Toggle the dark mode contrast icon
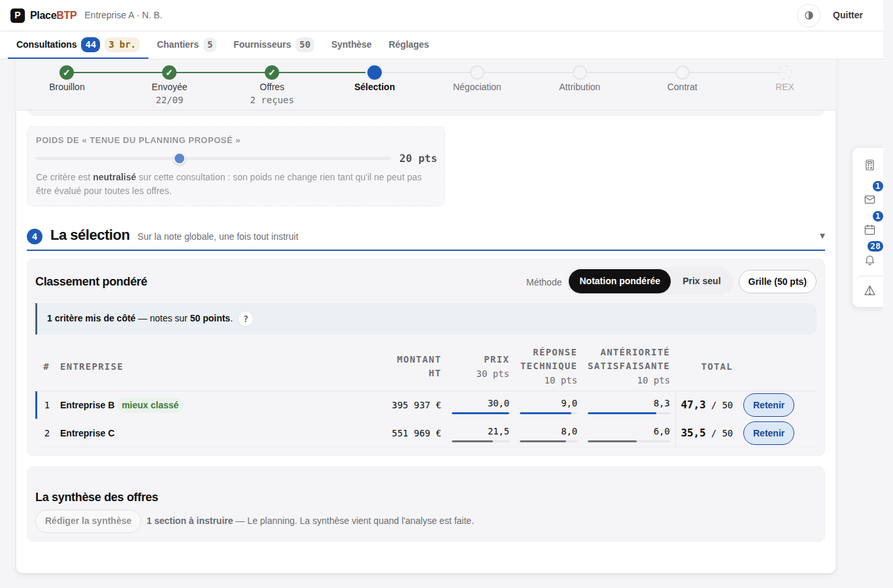Image resolution: width=893 pixels, height=588 pixels. (x=809, y=15)
